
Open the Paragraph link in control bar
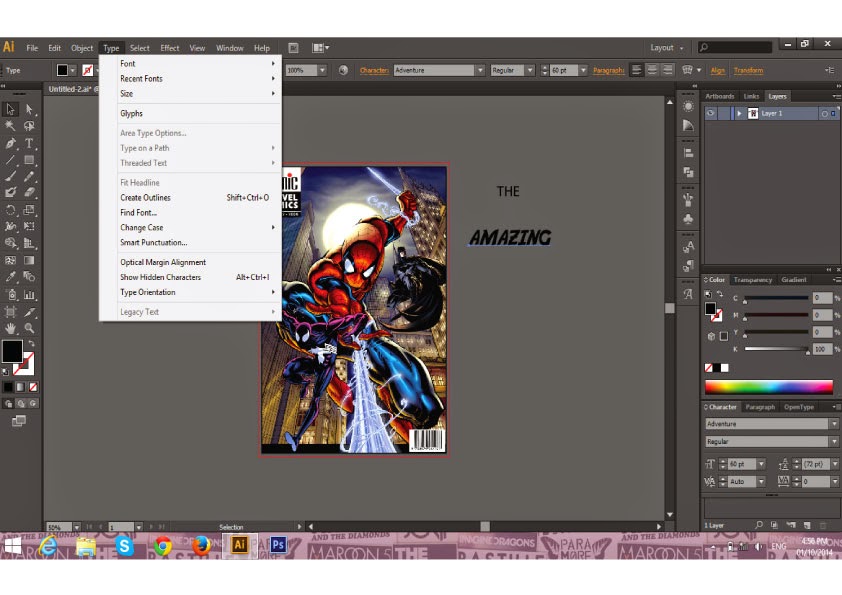click(608, 70)
